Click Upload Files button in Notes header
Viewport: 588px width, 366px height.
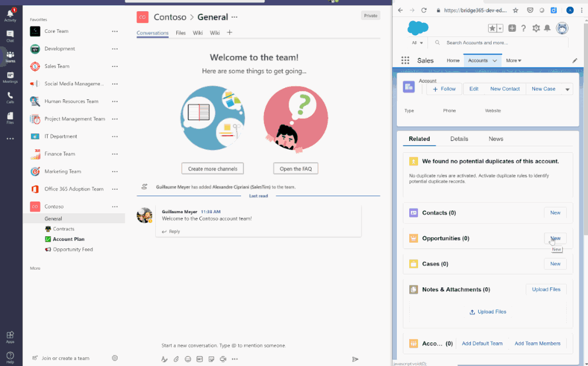(x=546, y=290)
